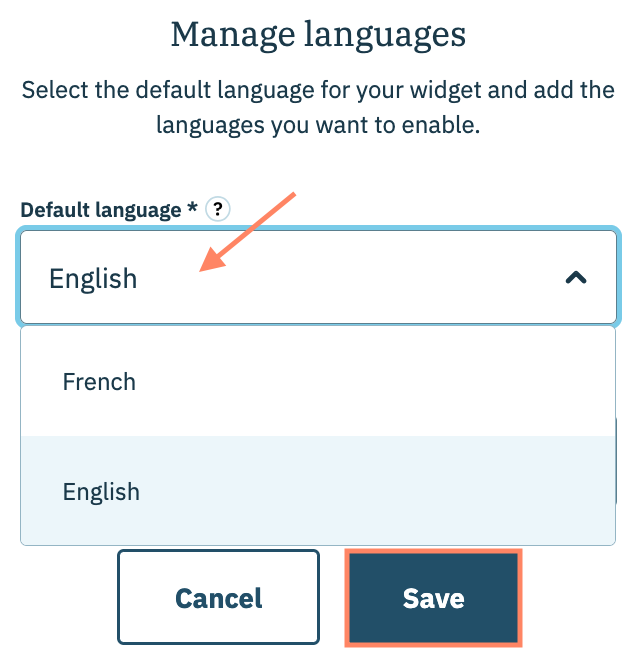Click the required asterisk beside Default language
Screen dimensions: 641x663
pyautogui.click(x=191, y=209)
